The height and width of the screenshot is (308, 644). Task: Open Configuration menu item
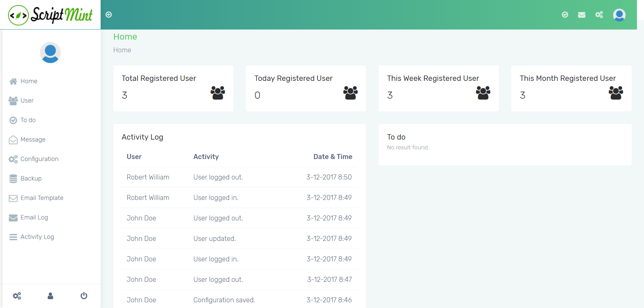coord(39,159)
